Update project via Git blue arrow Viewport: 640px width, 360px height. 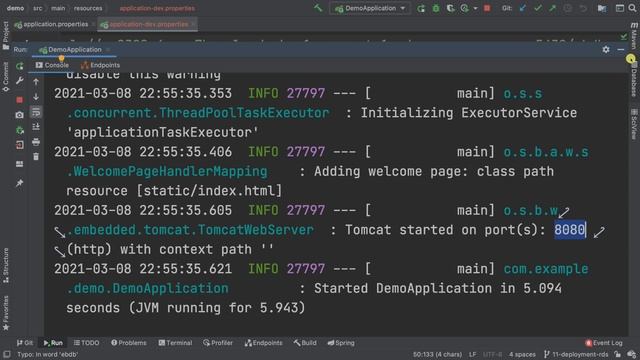(523, 8)
